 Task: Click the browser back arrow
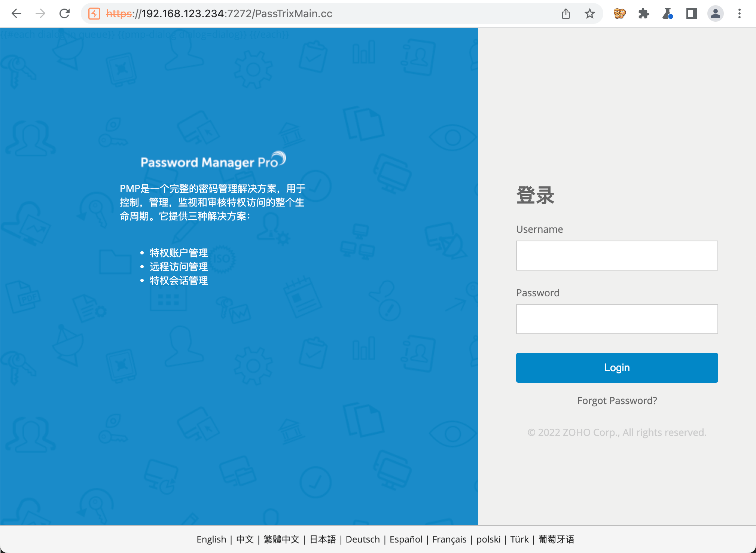tap(16, 14)
